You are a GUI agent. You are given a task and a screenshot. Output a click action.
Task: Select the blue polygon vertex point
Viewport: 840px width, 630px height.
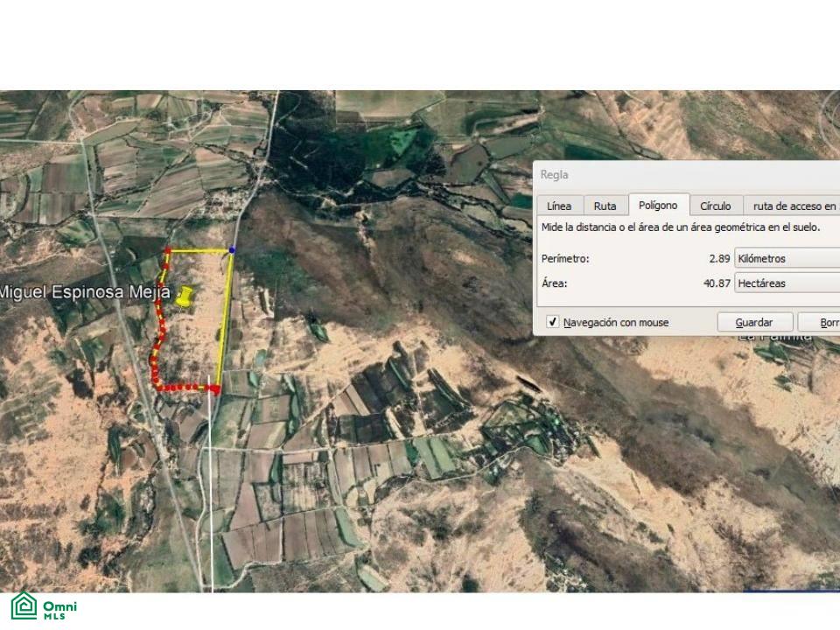click(x=232, y=249)
